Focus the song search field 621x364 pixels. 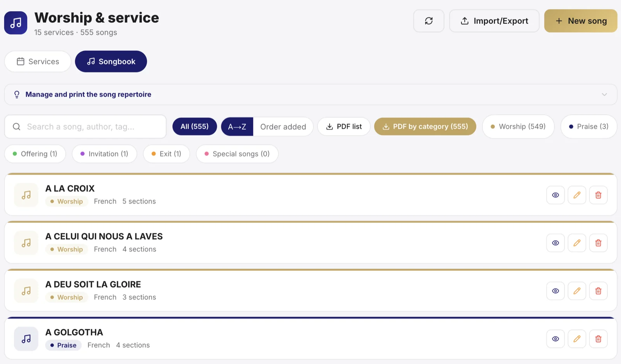click(x=85, y=127)
